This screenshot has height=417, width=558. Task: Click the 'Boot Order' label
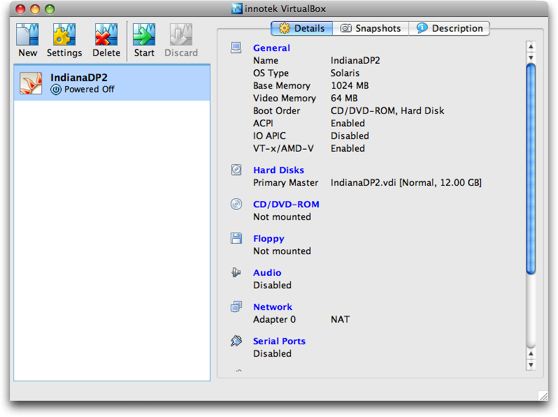277,111
